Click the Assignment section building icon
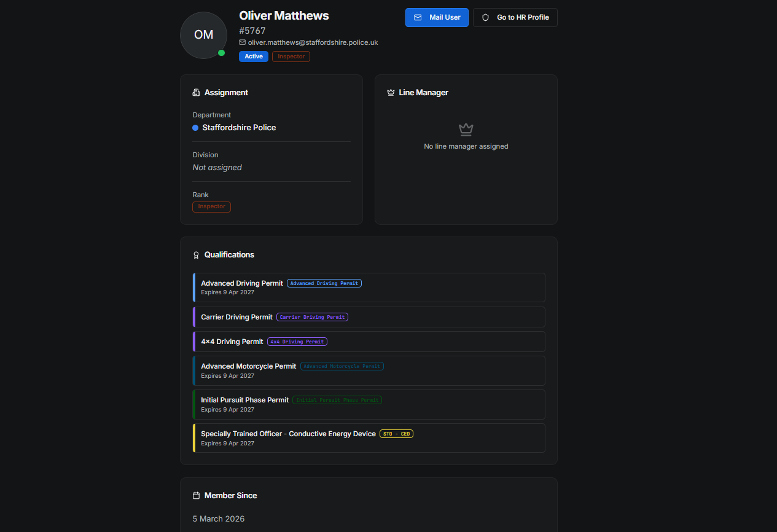Screen dimensions: 777x532 tap(196, 93)
